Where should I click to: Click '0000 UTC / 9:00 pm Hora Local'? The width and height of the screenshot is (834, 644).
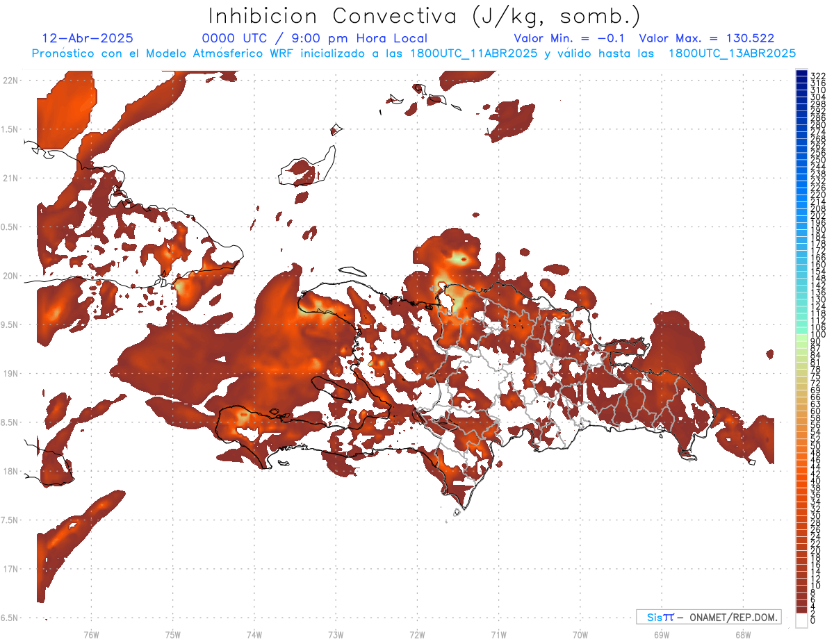(315, 39)
